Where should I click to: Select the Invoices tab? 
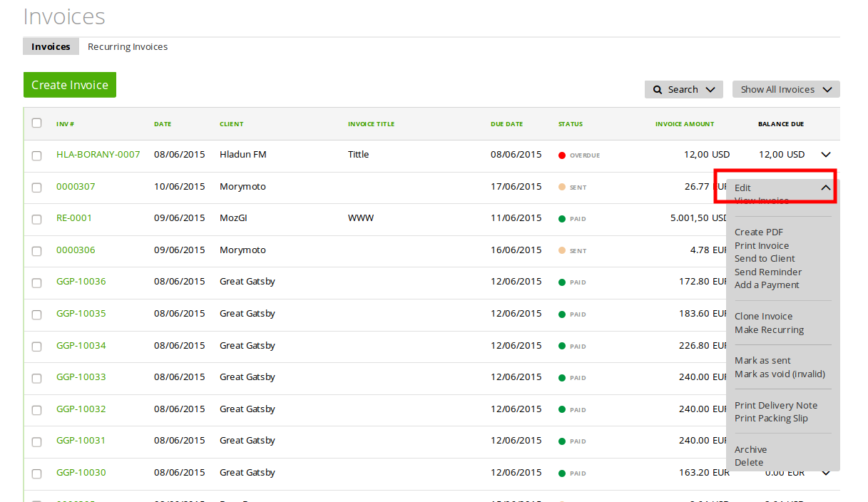pos(51,46)
